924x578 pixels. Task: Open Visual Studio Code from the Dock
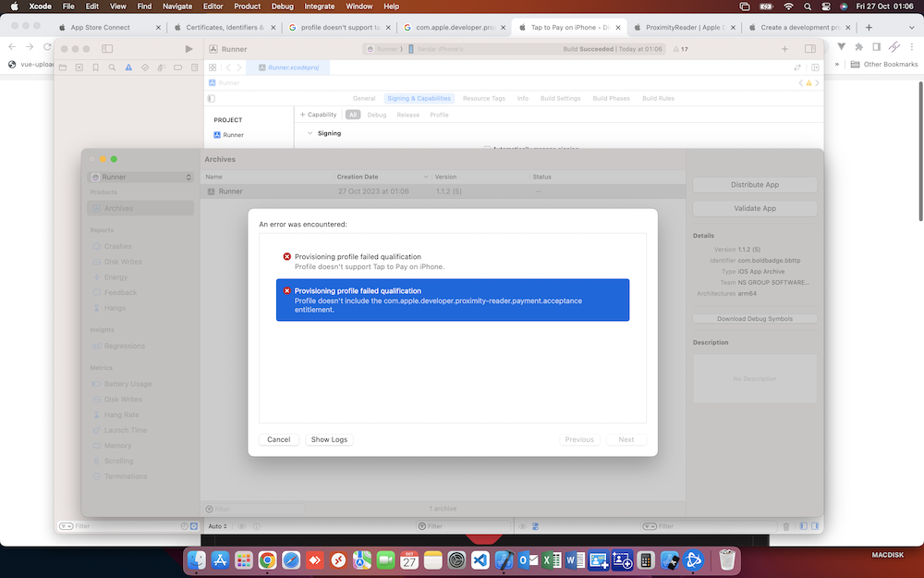coord(480,560)
